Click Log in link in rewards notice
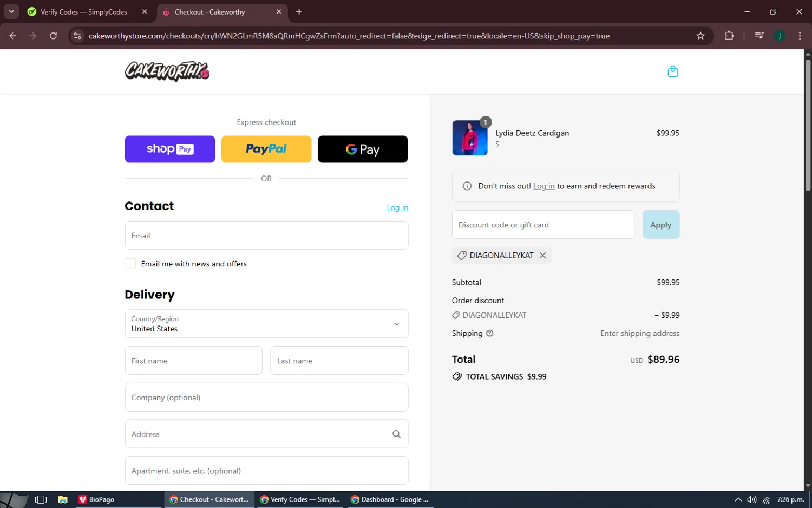812x508 pixels. click(543, 186)
